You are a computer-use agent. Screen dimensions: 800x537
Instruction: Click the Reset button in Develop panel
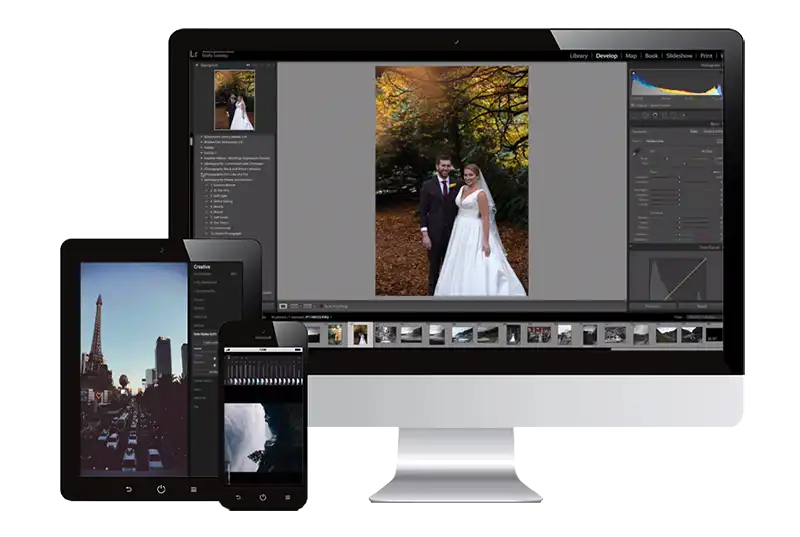pyautogui.click(x=700, y=306)
